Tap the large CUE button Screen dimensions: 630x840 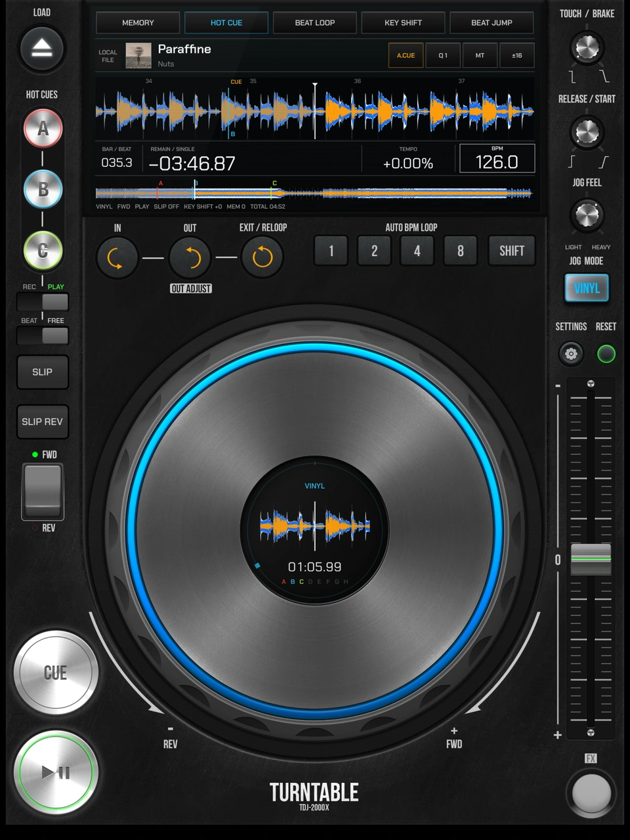(56, 673)
